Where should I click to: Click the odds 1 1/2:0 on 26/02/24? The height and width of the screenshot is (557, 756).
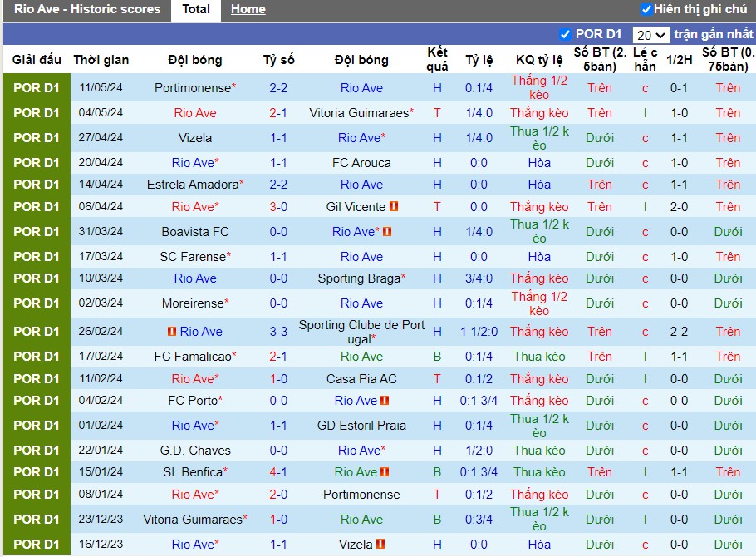479,332
